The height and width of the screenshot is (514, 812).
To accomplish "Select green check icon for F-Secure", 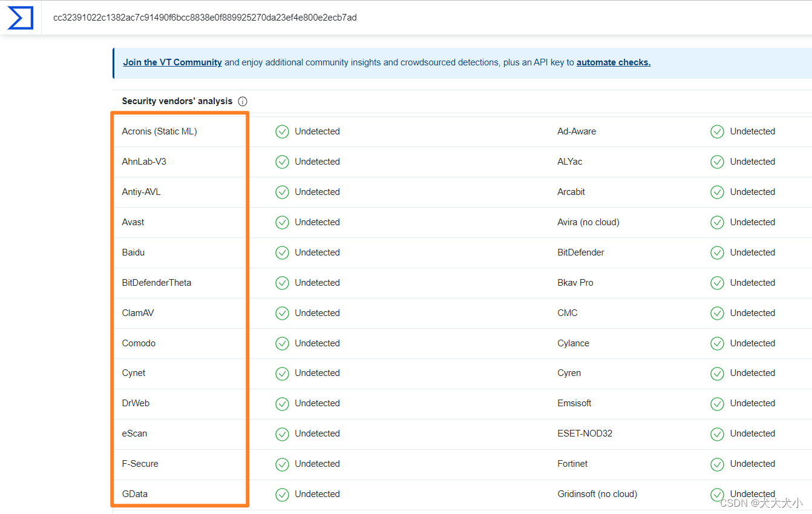I will pyautogui.click(x=282, y=464).
